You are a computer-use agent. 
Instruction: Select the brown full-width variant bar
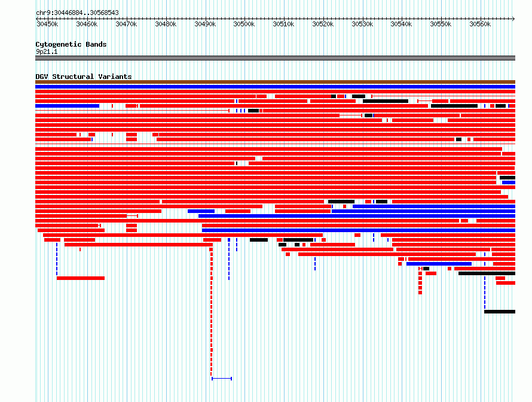275,82
